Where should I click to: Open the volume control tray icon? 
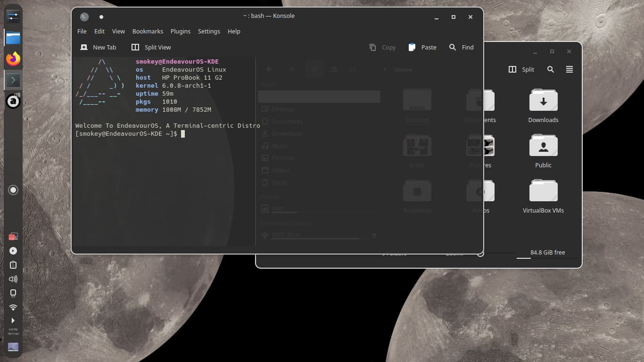tap(13, 279)
